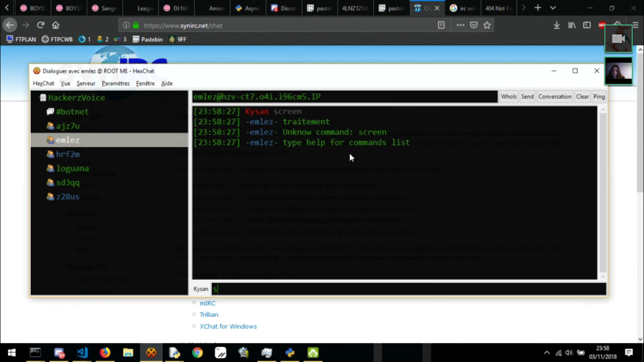Image resolution: width=644 pixels, height=362 pixels.
Task: Open the #botnet channel
Action: pyautogui.click(x=72, y=112)
